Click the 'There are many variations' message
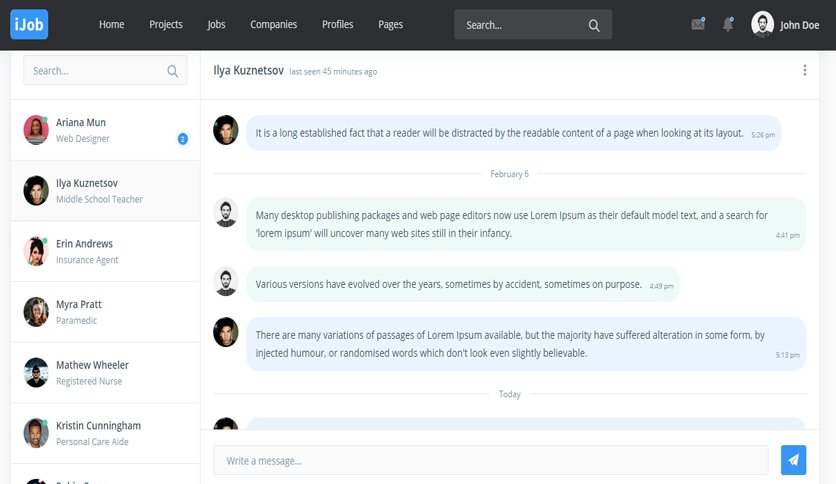 [x=526, y=344]
